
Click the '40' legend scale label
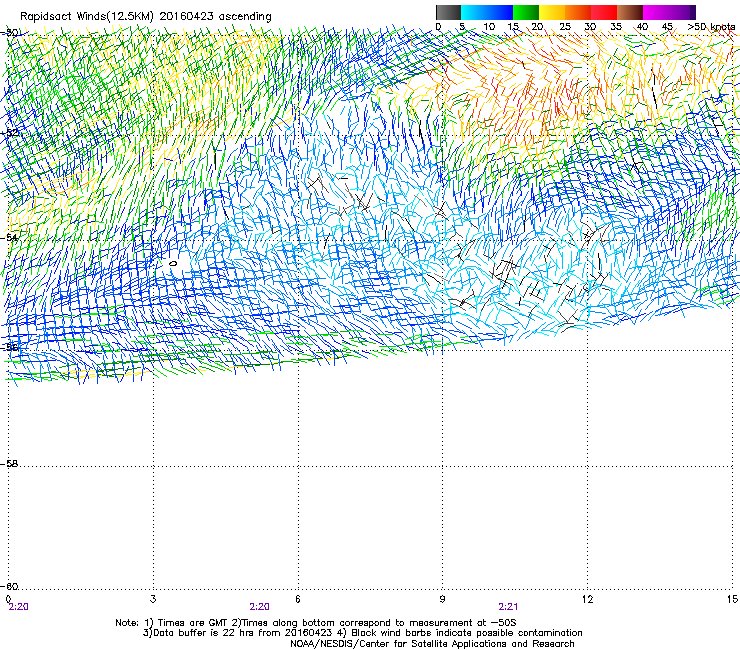[642, 27]
